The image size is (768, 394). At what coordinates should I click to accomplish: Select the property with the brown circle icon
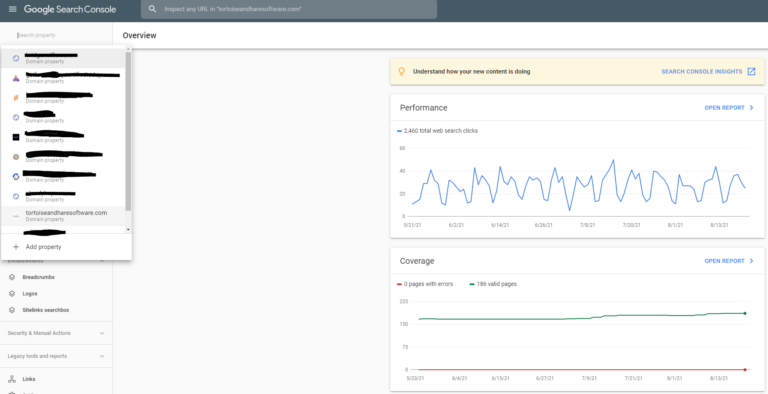[x=63, y=157]
